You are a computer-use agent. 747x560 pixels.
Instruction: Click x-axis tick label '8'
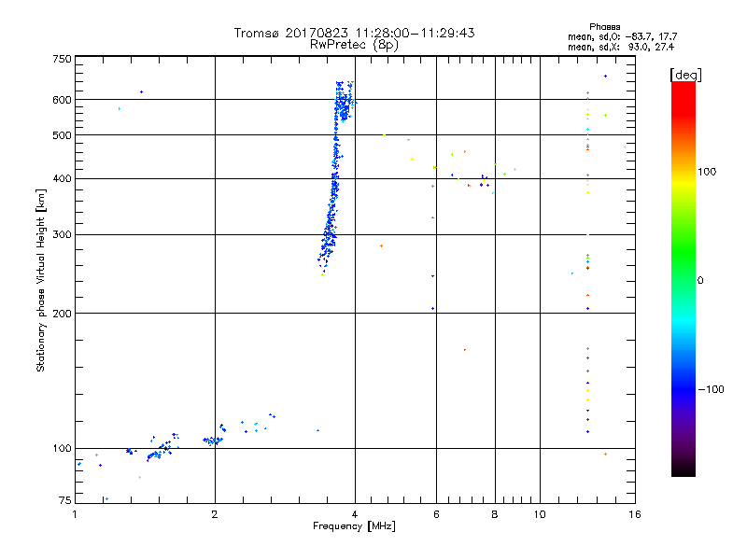[495, 514]
